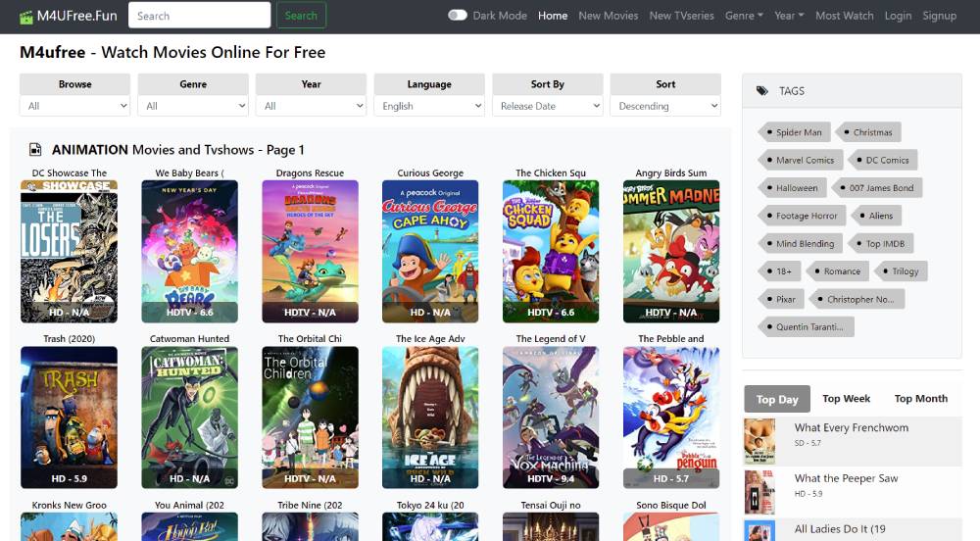980x541 pixels.
Task: Click the Romance tag
Action: (837, 271)
